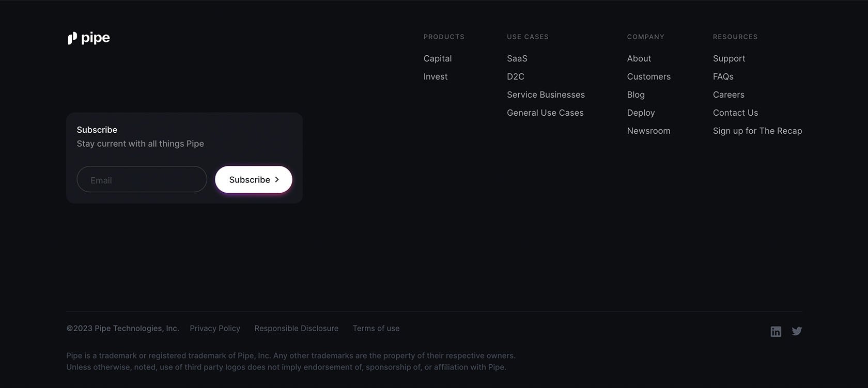Go to Invest product page
Image resolution: width=868 pixels, height=388 pixels.
click(436, 76)
